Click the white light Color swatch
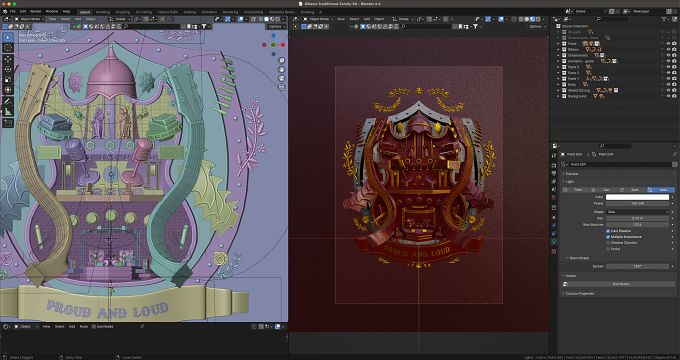 [638, 197]
